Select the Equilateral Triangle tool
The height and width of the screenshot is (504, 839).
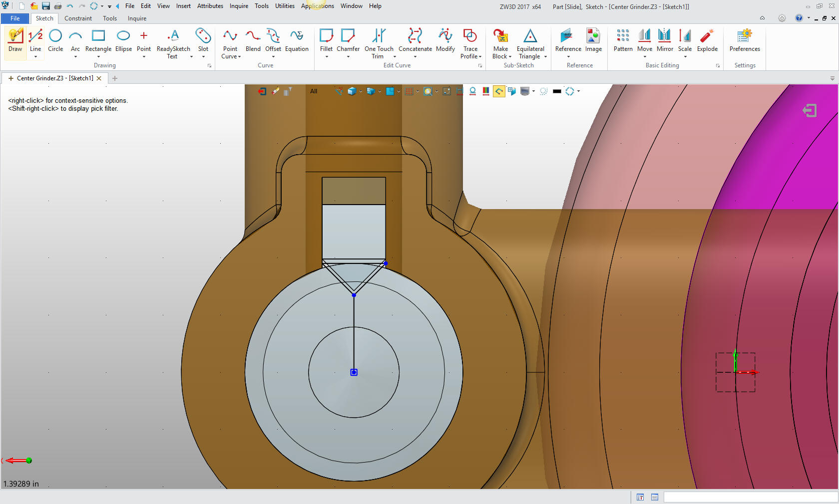[530, 44]
